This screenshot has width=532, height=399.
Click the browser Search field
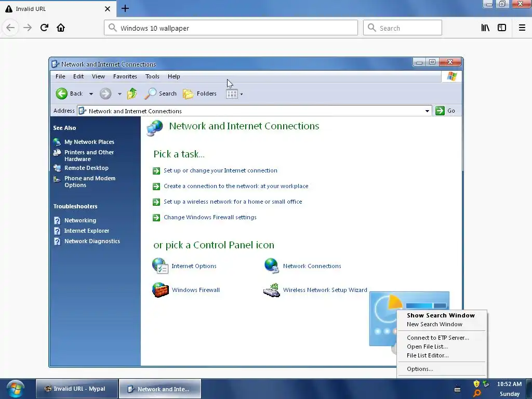point(403,28)
